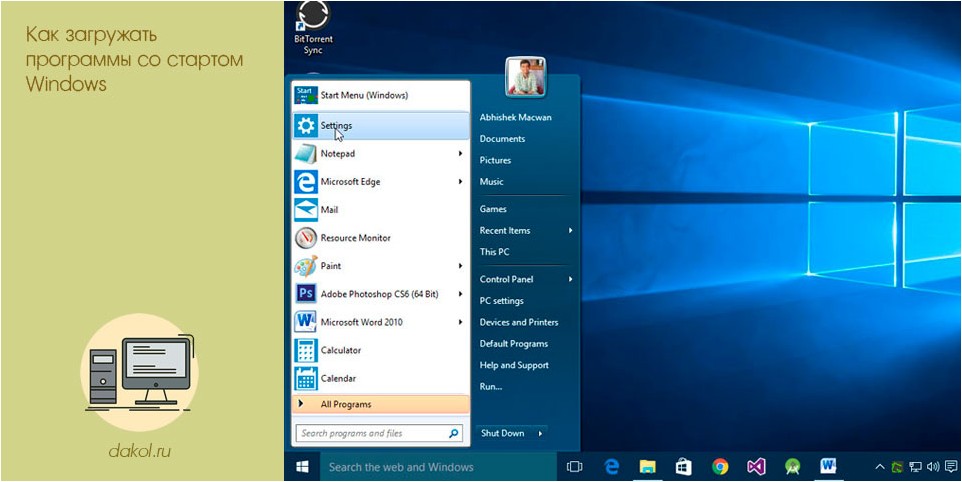Open the Store from the taskbar

tap(683, 467)
